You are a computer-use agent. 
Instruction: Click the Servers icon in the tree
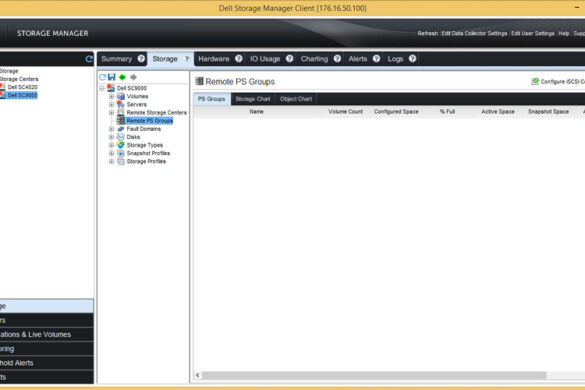click(x=121, y=104)
